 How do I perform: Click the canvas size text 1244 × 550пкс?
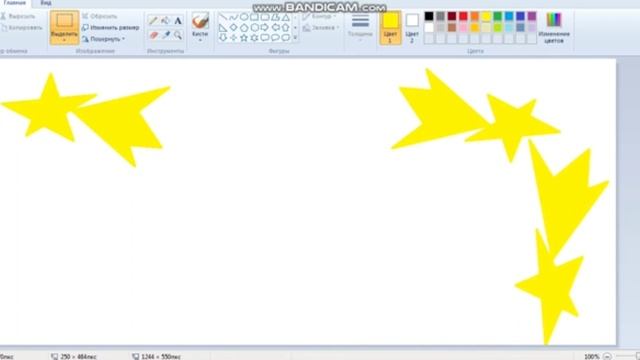pos(161,356)
